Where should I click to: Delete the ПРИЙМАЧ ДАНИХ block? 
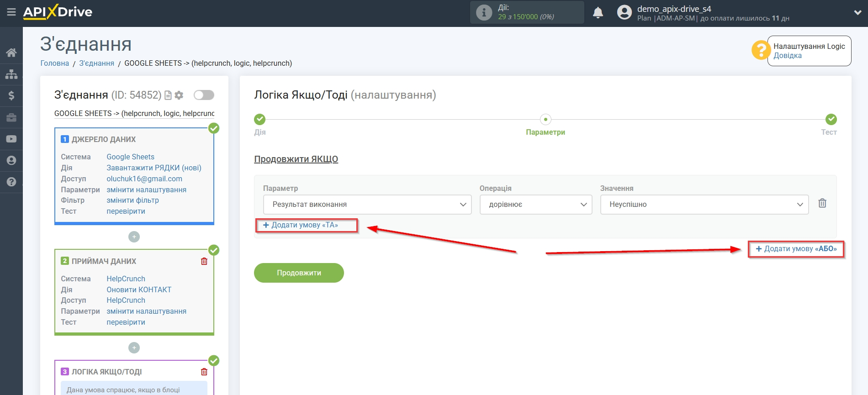point(204,261)
